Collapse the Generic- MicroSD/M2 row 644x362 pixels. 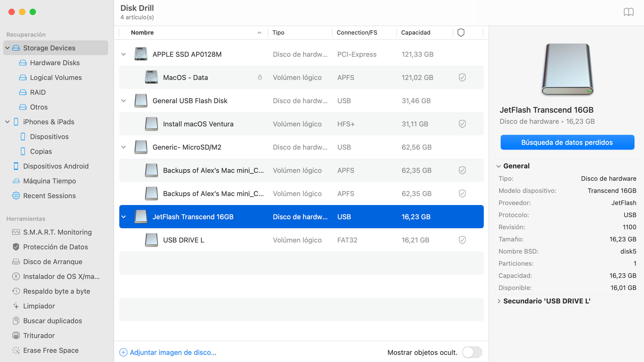(124, 147)
